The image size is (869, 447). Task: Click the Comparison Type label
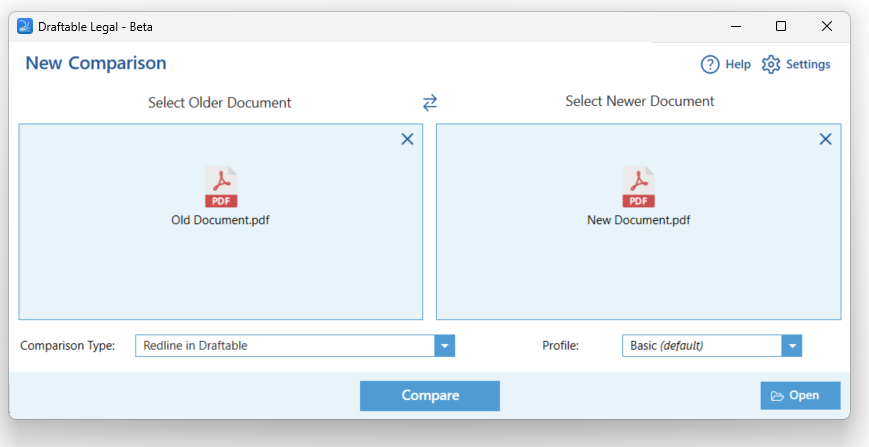tap(68, 346)
